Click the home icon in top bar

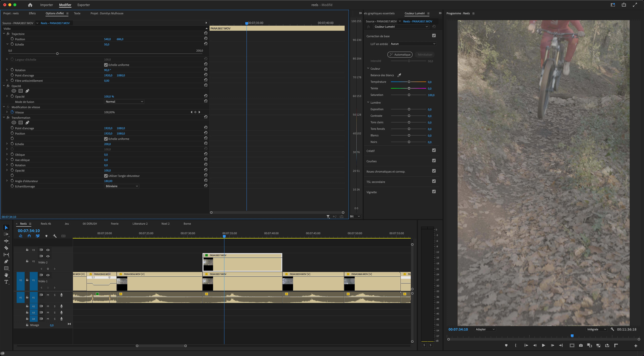(x=30, y=5)
